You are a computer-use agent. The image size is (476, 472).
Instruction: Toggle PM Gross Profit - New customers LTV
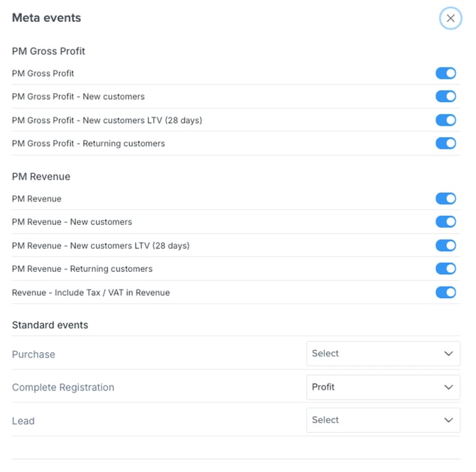pyautogui.click(x=445, y=120)
